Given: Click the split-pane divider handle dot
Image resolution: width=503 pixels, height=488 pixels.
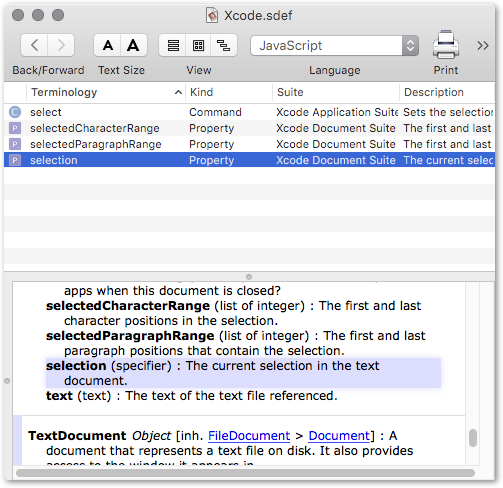Looking at the screenshot, I should click(249, 277).
